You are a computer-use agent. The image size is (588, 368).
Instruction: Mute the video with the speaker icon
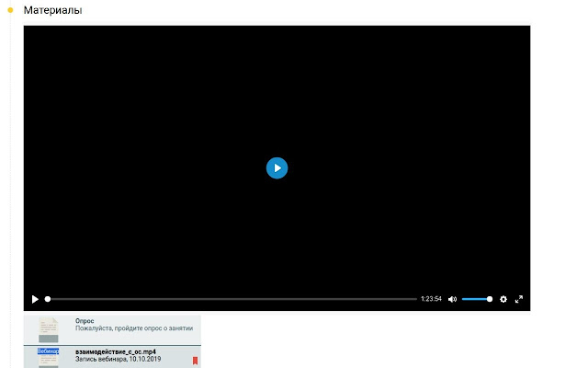tap(452, 299)
